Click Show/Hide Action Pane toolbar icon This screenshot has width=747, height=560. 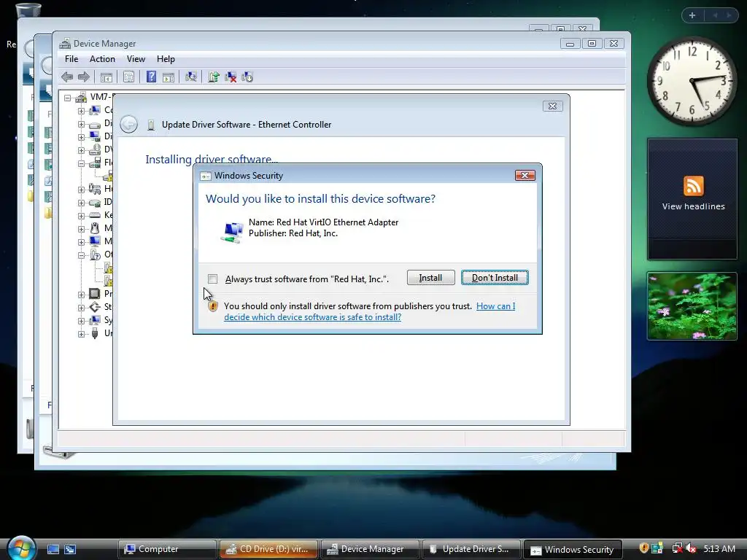pyautogui.click(x=169, y=77)
